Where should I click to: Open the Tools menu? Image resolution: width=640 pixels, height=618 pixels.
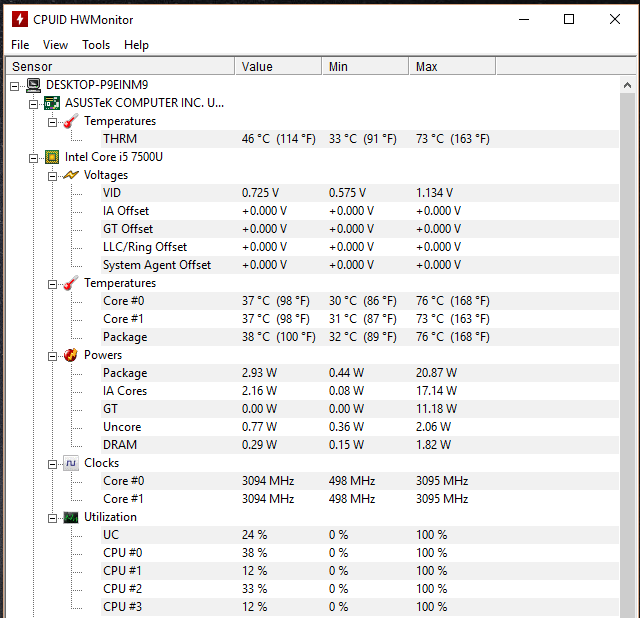coord(96,44)
